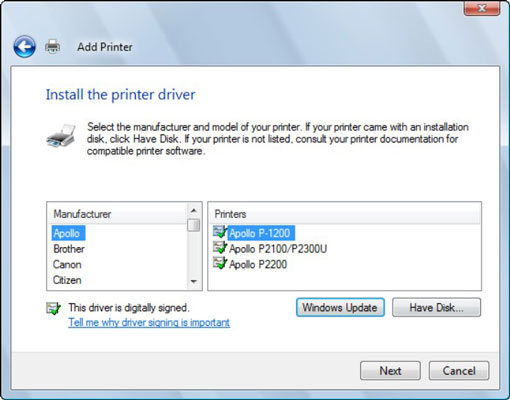Click the large printer illustration icon
The height and width of the screenshot is (400, 510).
click(61, 136)
